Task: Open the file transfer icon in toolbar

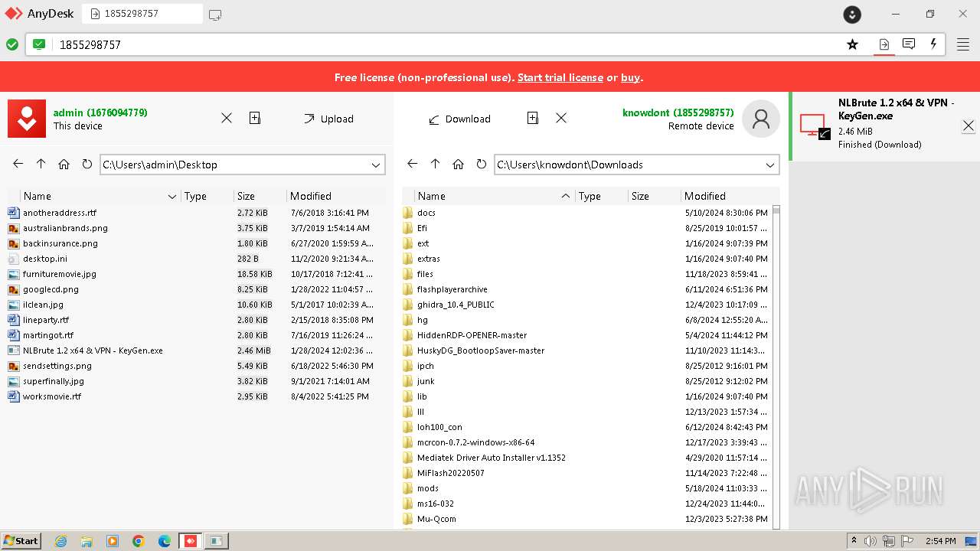Action: 884,44
